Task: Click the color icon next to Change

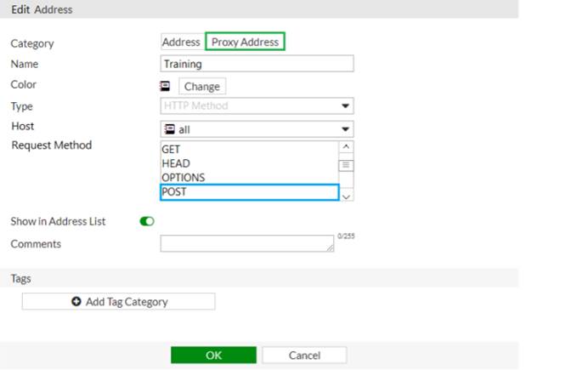Action: (x=166, y=86)
